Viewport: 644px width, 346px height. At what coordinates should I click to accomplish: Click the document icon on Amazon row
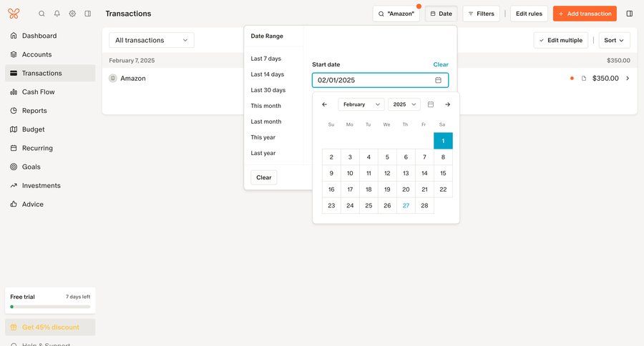[584, 79]
